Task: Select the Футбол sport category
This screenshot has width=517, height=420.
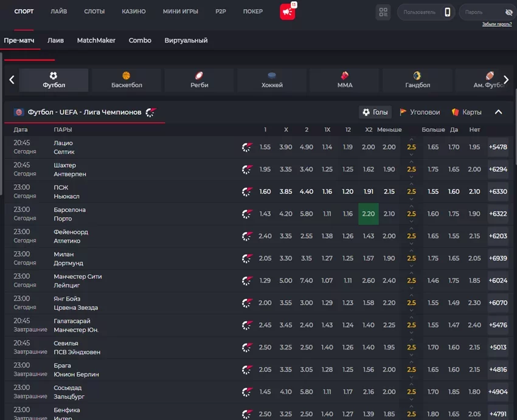Action: (54, 80)
